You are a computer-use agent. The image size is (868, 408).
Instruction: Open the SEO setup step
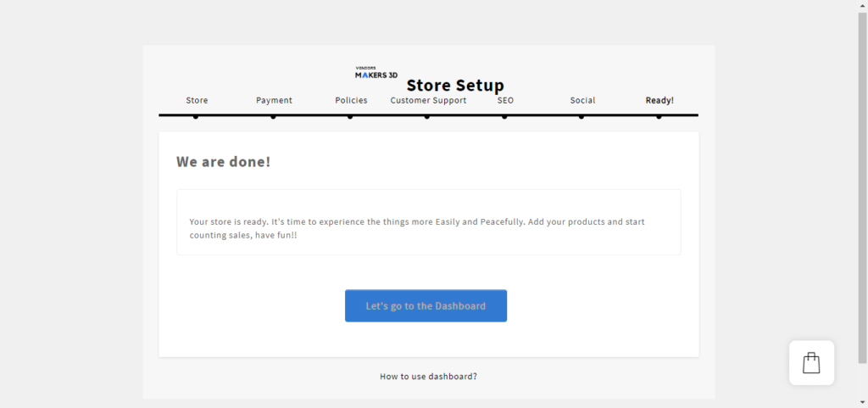point(505,100)
